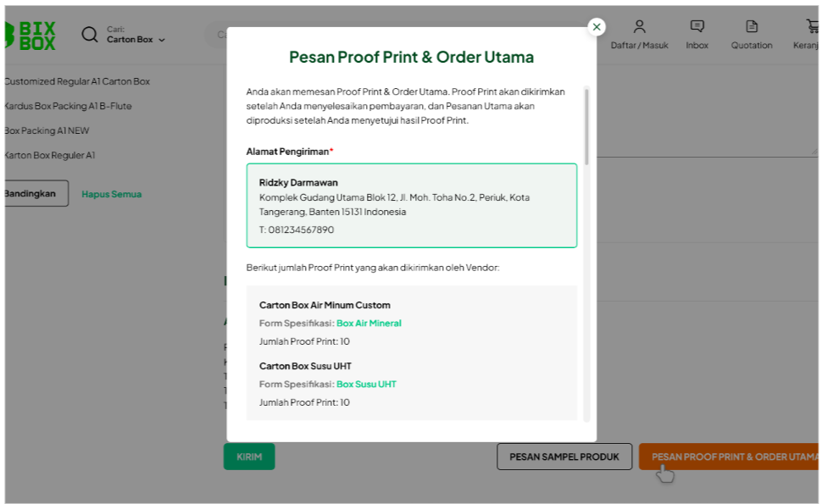Open the Box Susu UHT specification link
822x504 pixels.
coord(366,385)
